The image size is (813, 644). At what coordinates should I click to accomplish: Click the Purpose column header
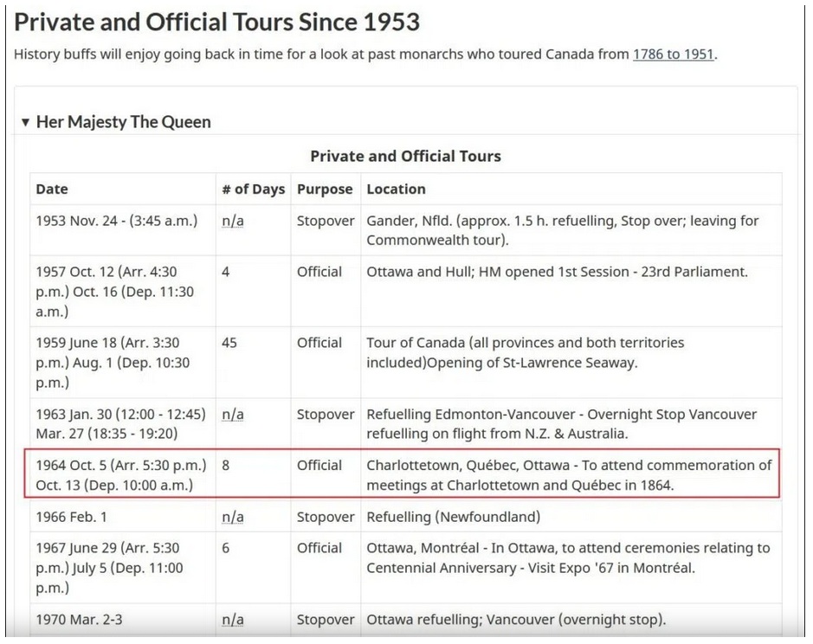coord(325,190)
